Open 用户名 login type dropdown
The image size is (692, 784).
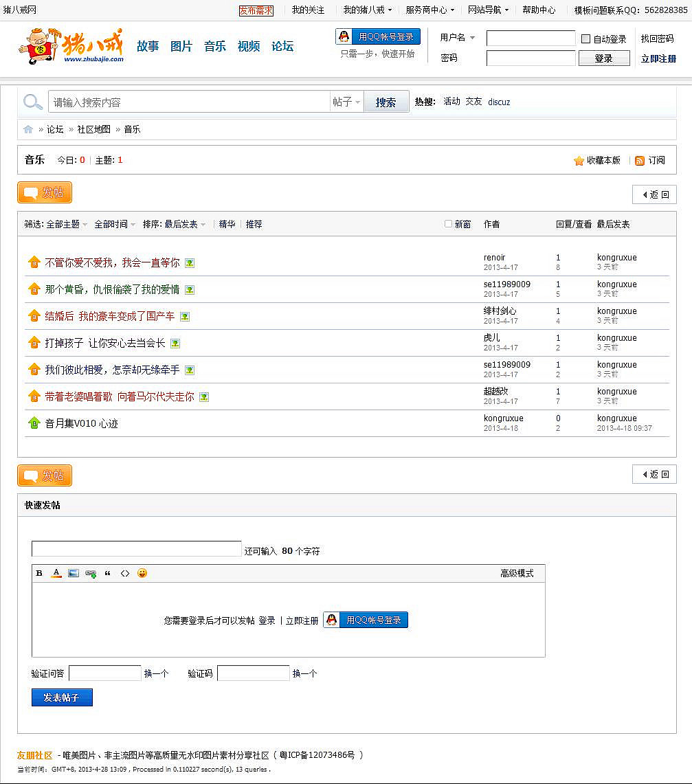tap(457, 38)
